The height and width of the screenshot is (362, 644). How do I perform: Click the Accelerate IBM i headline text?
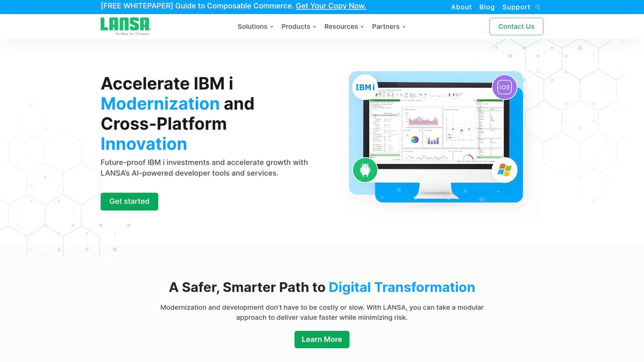click(x=167, y=83)
